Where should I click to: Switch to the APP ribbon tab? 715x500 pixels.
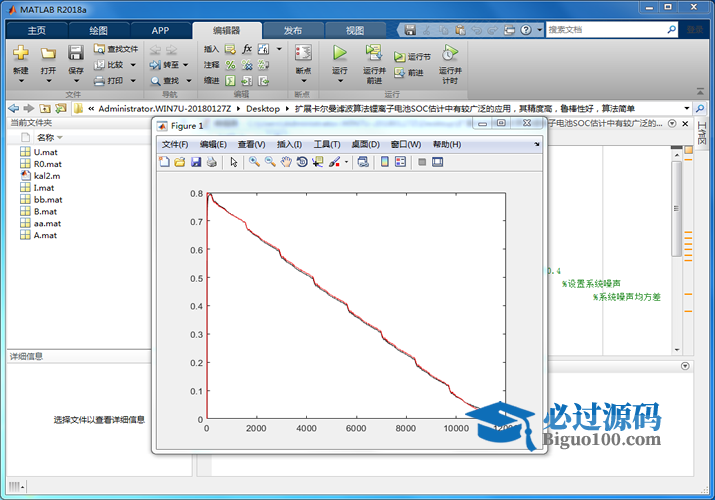click(x=160, y=30)
